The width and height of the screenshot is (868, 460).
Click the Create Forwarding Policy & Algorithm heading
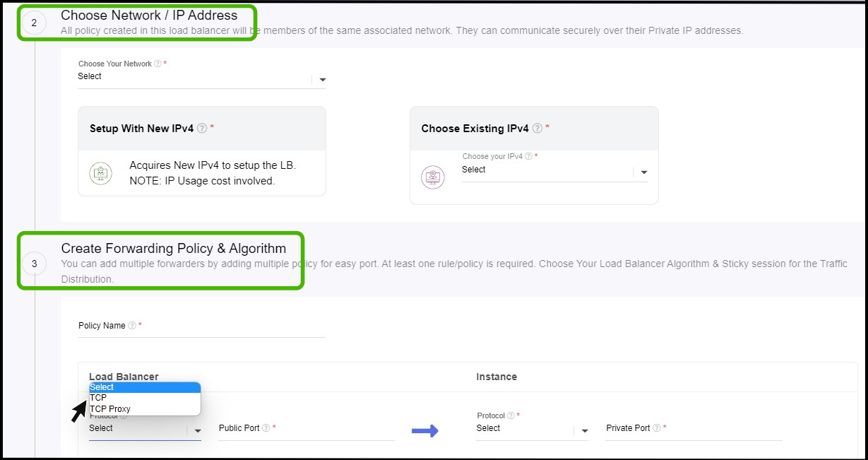click(174, 248)
